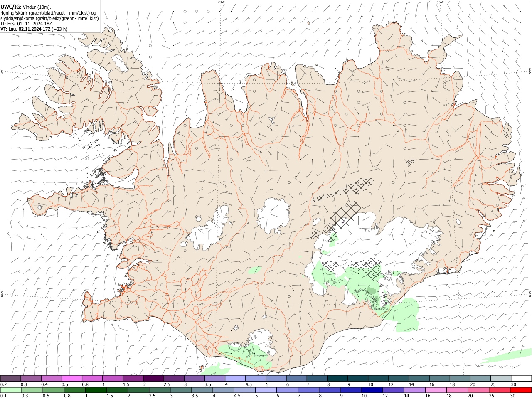532x399 pixels.
Task: Select the bright pink 0.5 swatch in upper legend
Action: (71, 378)
